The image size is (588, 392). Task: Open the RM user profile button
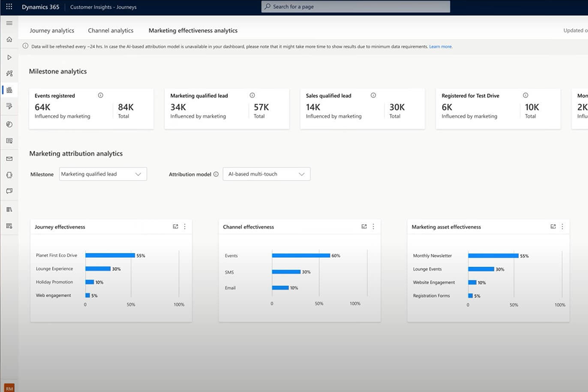(x=9, y=387)
